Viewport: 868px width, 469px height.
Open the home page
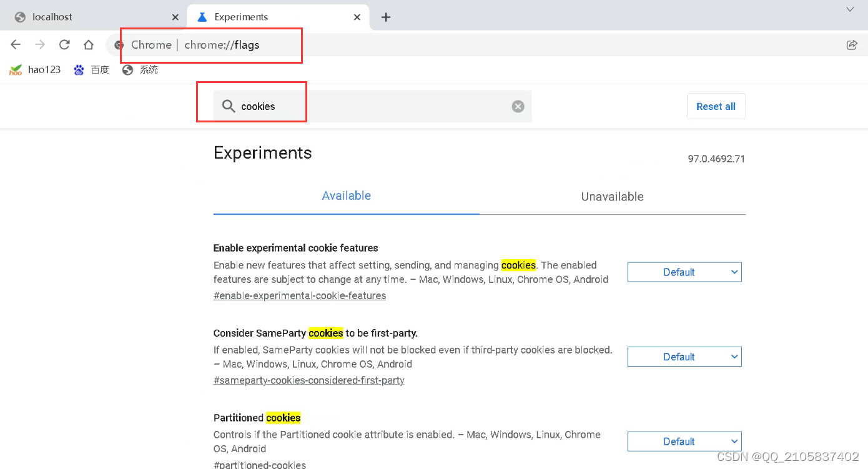[89, 45]
